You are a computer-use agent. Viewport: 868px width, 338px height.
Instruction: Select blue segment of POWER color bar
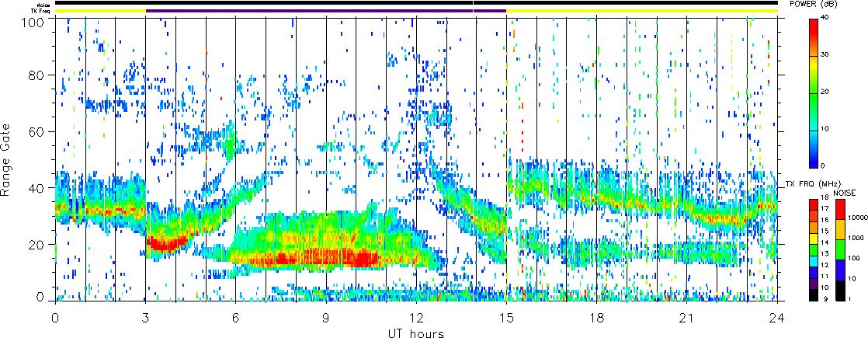click(x=813, y=148)
